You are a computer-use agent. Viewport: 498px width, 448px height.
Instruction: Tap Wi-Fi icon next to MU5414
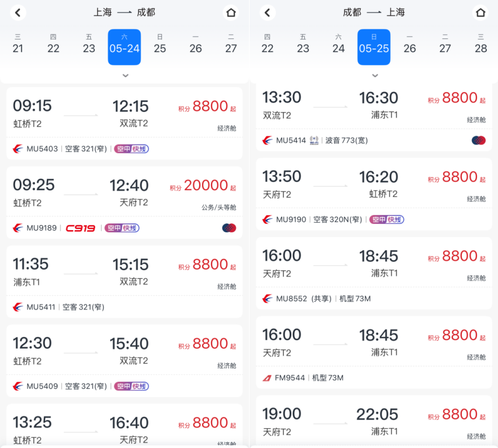click(314, 140)
